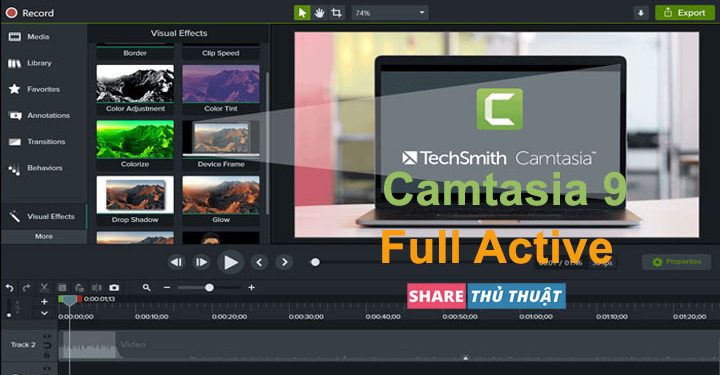
Task: Click the Paste icon in timeline toolbar
Action: click(x=79, y=288)
